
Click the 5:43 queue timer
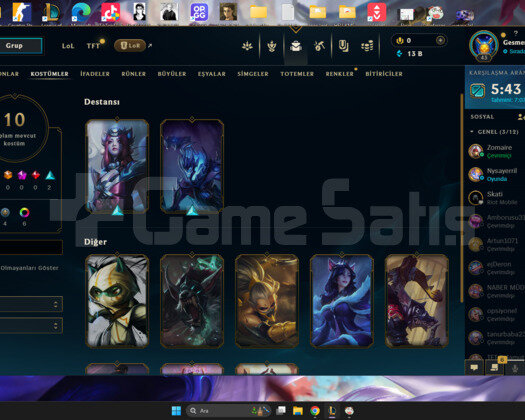pos(506,89)
